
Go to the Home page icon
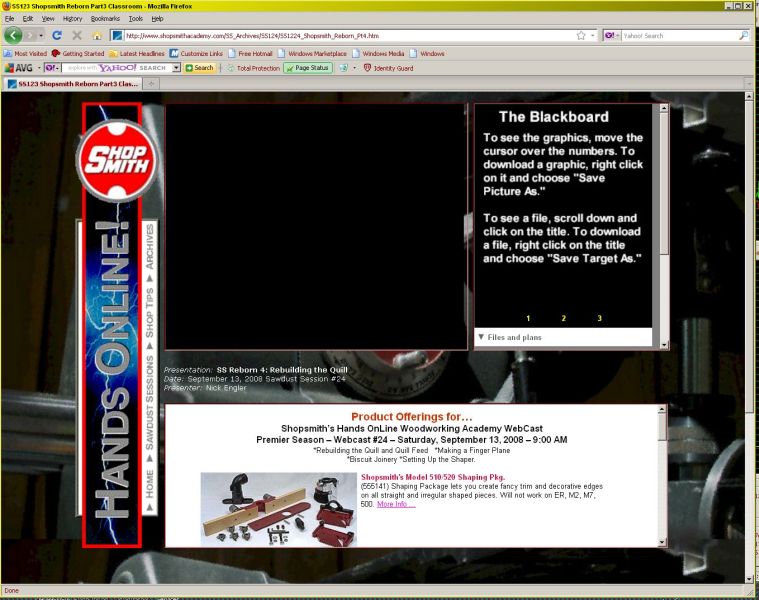(97, 36)
